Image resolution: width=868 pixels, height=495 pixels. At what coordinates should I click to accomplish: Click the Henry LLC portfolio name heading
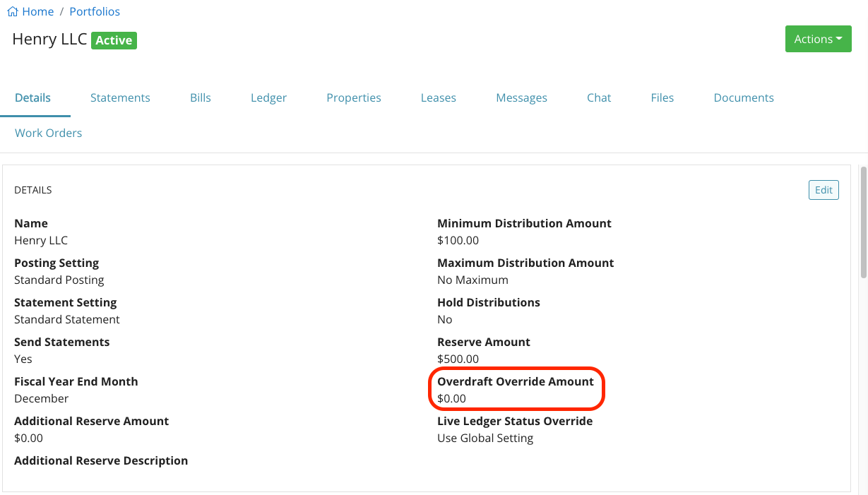(49, 40)
